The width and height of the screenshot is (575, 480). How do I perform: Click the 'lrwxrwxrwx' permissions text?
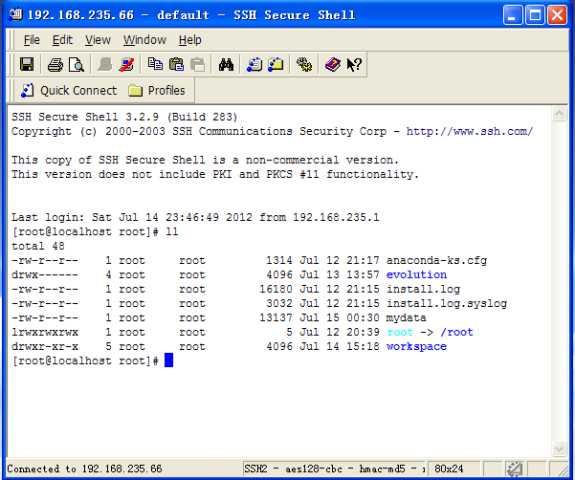(45, 332)
